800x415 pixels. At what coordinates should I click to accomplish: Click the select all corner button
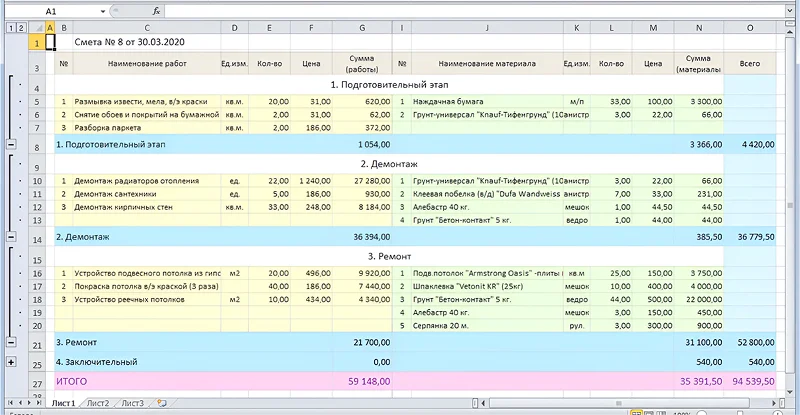point(38,27)
